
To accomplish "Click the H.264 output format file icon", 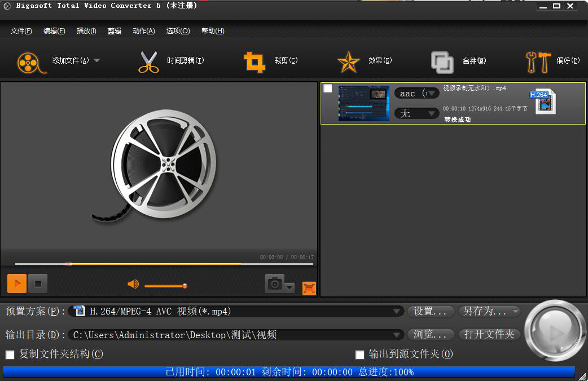I will (543, 101).
